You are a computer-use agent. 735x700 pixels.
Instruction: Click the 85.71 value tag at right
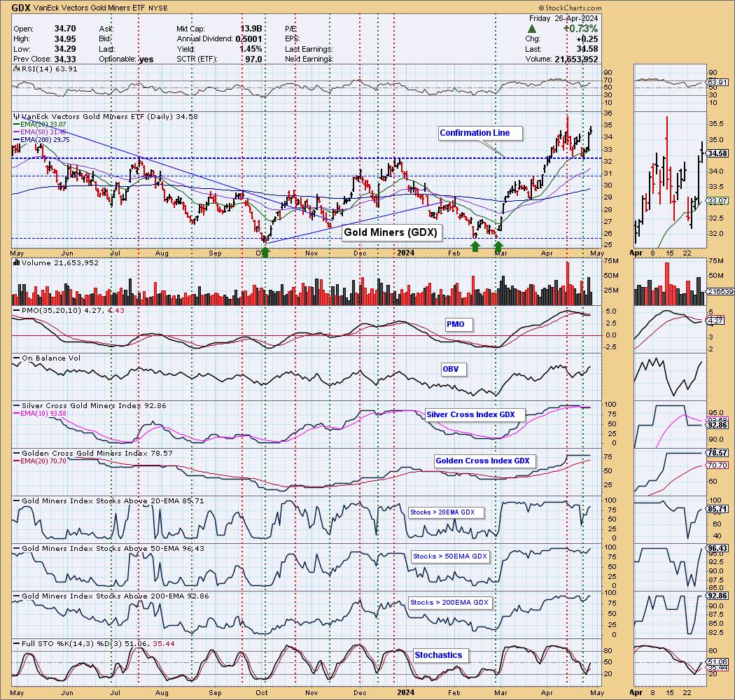[717, 509]
